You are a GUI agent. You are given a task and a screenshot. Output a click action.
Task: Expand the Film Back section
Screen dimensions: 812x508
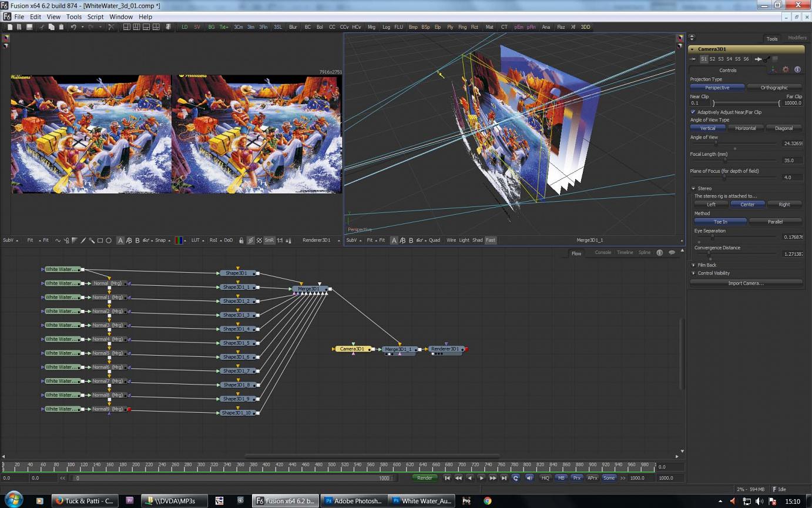(693, 265)
